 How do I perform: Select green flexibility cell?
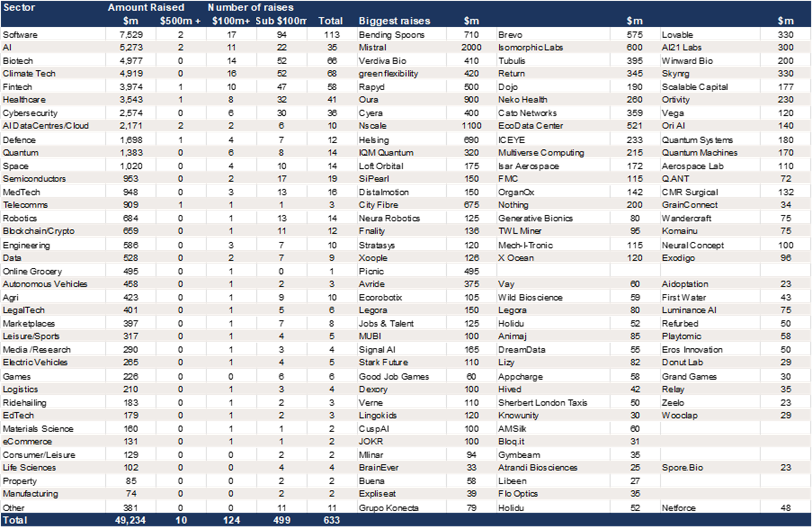[x=388, y=73]
